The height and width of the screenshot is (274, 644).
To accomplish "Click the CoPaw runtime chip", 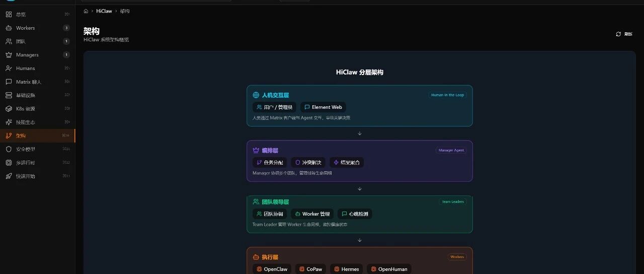I will [310, 269].
